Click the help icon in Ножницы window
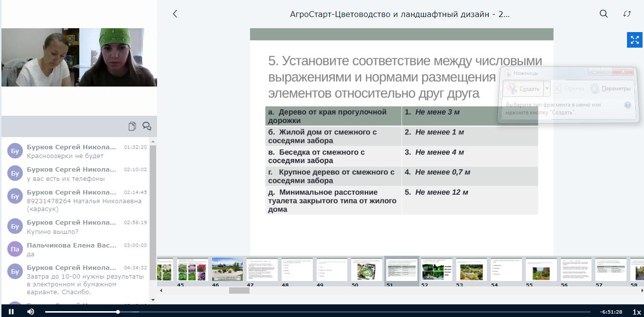 pos(627,105)
